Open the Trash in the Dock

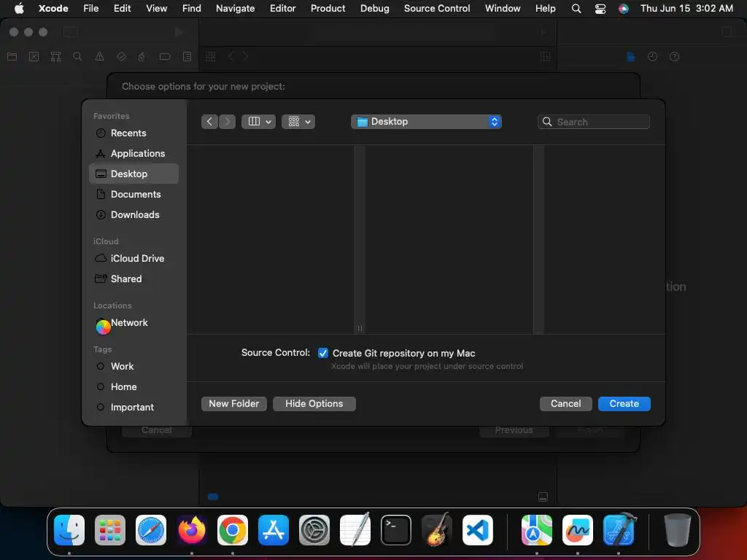pyautogui.click(x=678, y=530)
